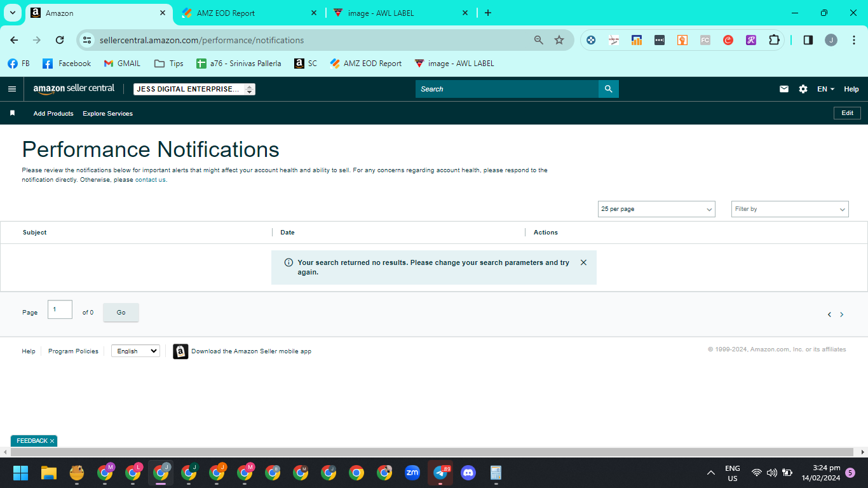Open Chrome three-dot menu

853,40
